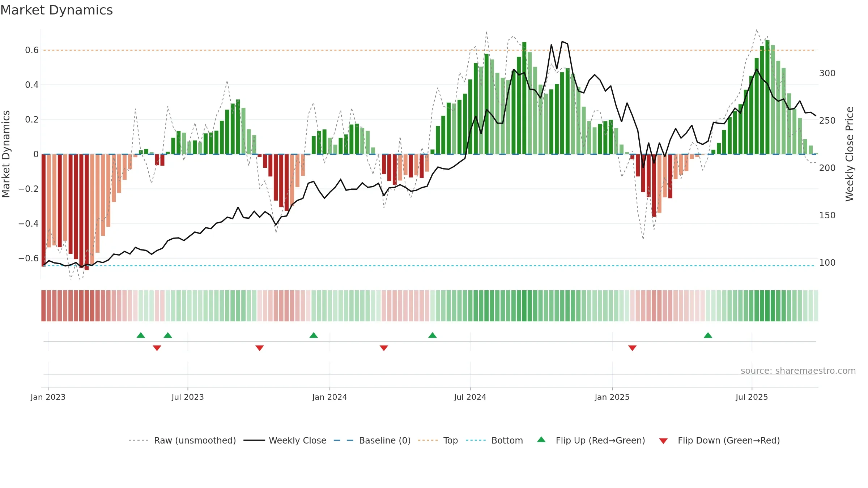The height and width of the screenshot is (488, 868).
Task: Select the Flip Down marker after Jul 2023
Action: pos(260,348)
